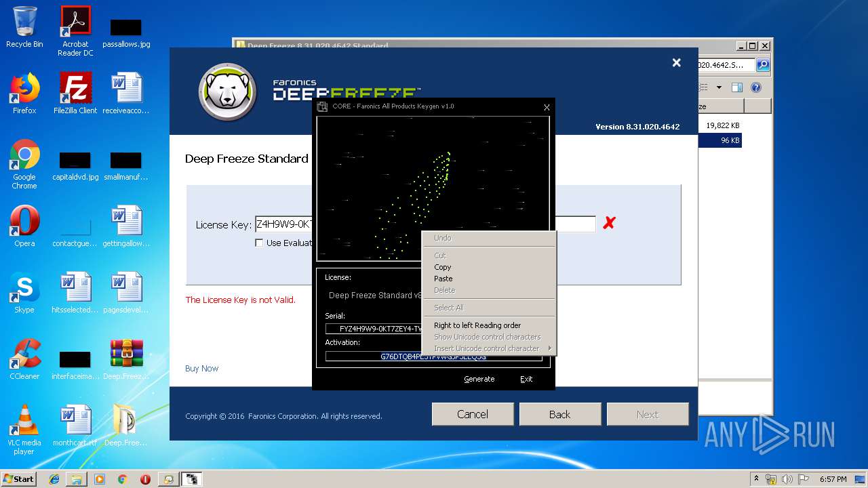Click Exit in the keygen
The image size is (868, 488).
[526, 379]
